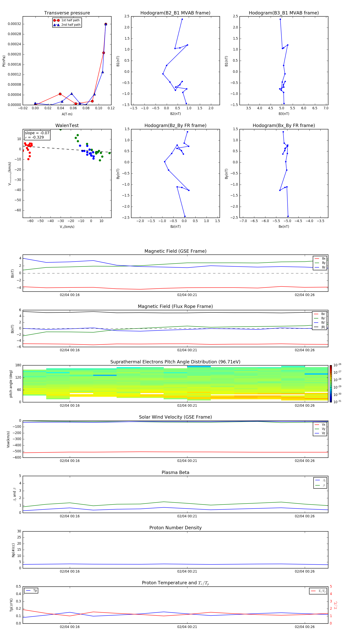
Task: Click the "Hodogram(Bx_By FR frame)" title
Action: tap(284, 125)
